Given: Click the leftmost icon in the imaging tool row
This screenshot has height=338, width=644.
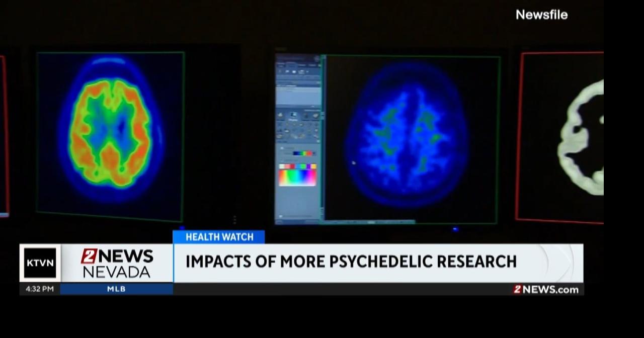Looking at the screenshot, I should (x=280, y=116).
